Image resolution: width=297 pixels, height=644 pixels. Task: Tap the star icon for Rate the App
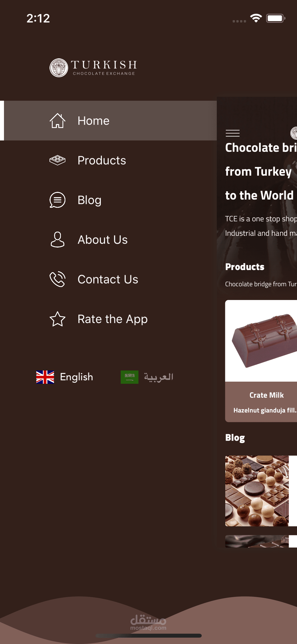point(57,319)
